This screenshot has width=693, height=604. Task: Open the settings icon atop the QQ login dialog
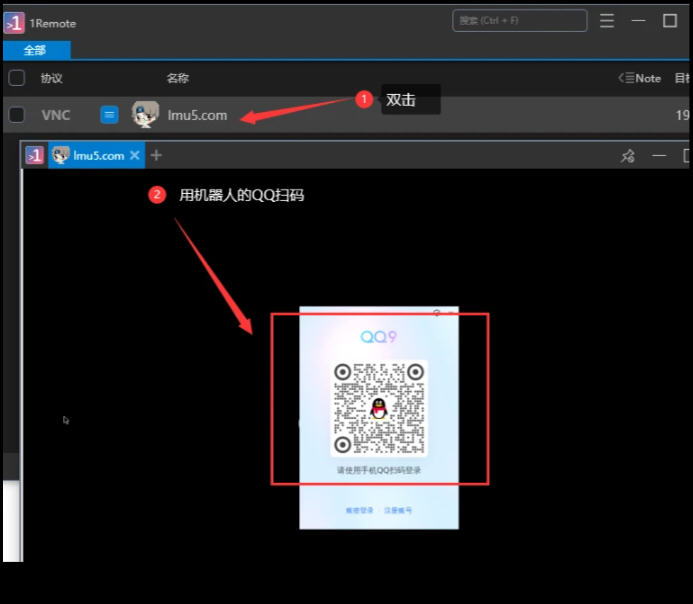coord(437,313)
